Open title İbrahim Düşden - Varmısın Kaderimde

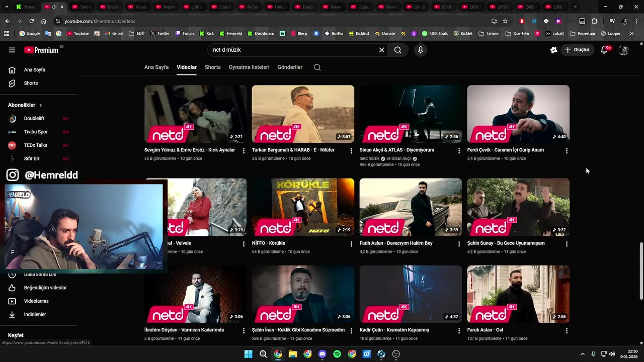[x=184, y=330]
